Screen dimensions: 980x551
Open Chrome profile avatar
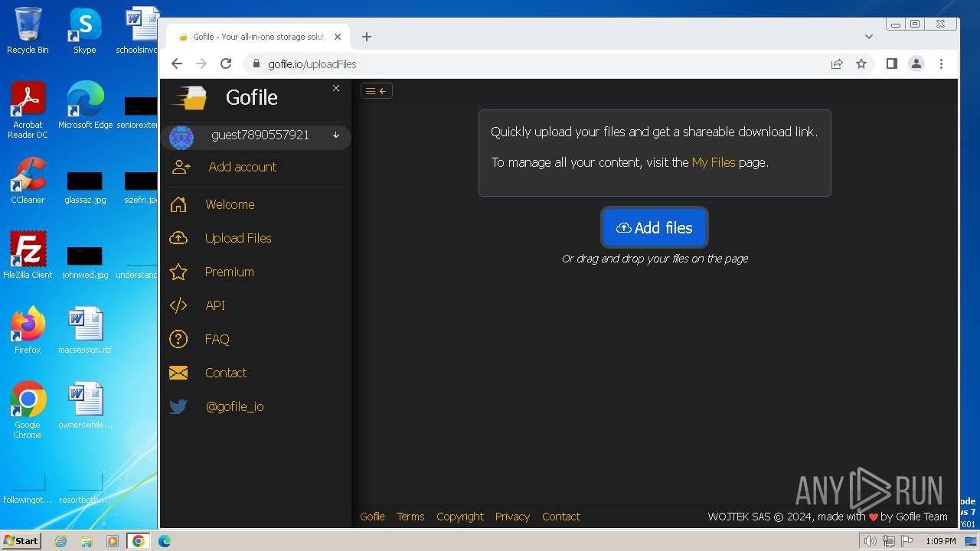tap(916, 64)
